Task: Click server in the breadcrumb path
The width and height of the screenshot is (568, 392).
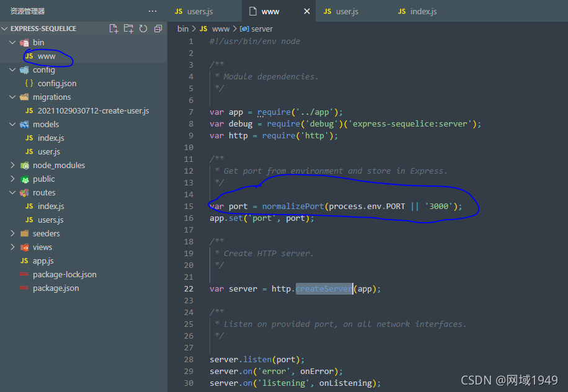Action: (262, 29)
